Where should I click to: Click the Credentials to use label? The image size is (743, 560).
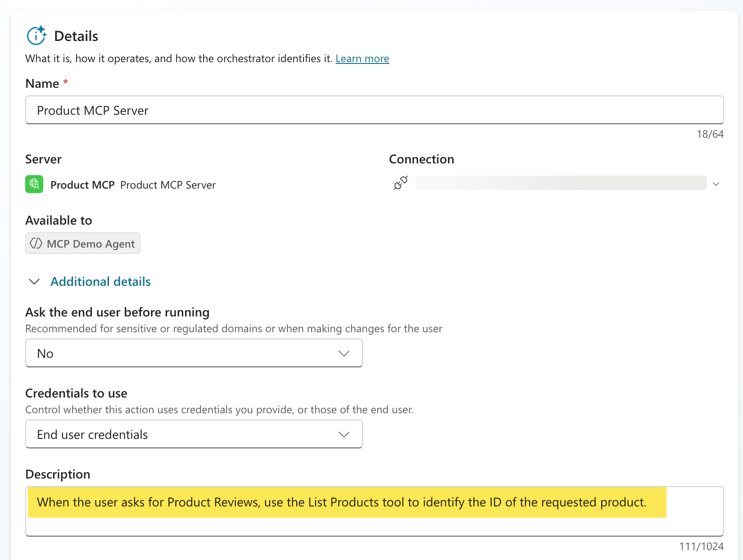click(x=76, y=393)
